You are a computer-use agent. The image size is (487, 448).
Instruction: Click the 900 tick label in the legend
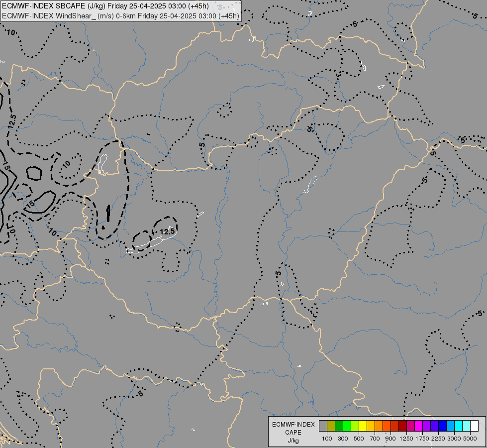coord(390,439)
